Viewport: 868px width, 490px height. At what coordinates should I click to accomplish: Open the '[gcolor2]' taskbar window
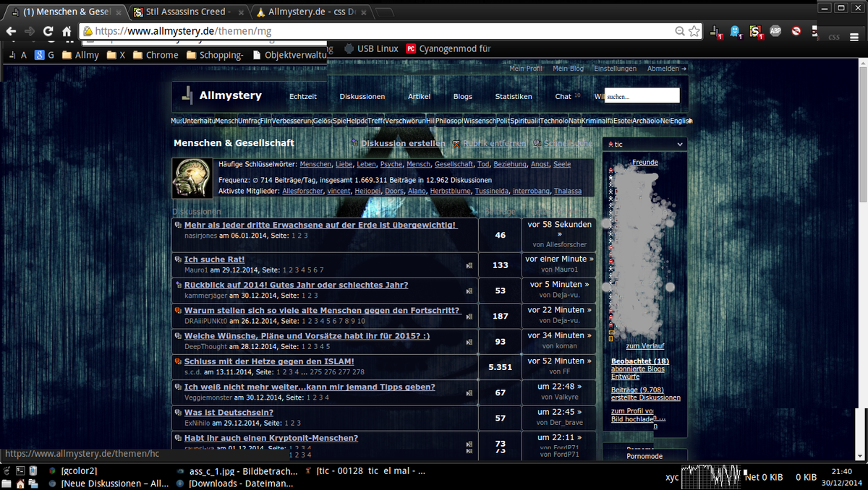75,470
